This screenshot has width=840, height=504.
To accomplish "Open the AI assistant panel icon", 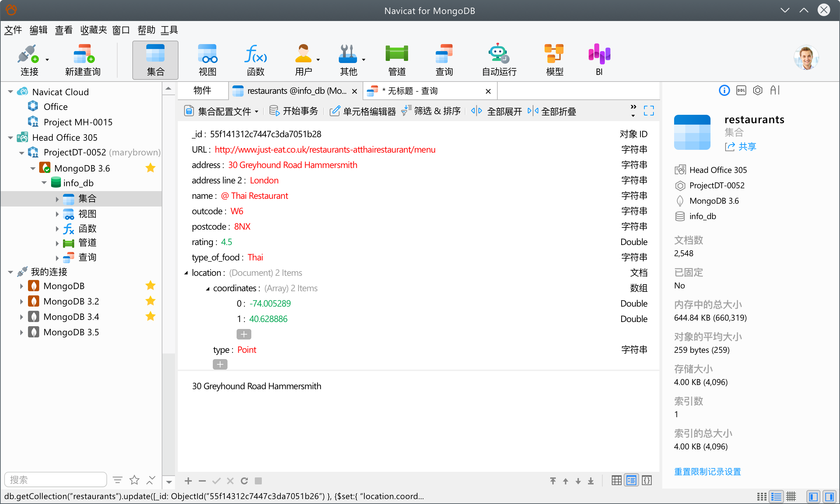I will (x=775, y=91).
